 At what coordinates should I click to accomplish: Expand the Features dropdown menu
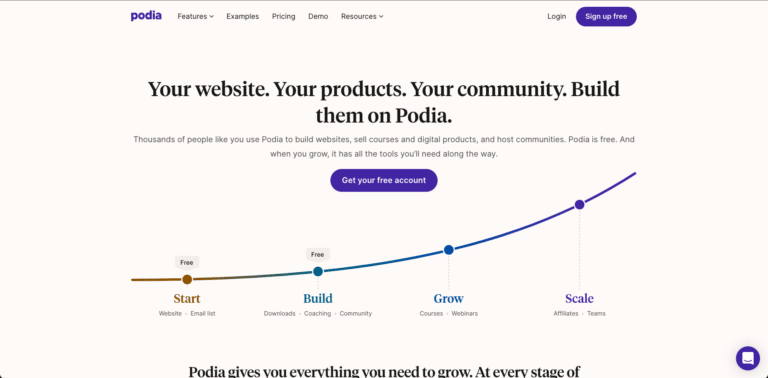point(195,16)
